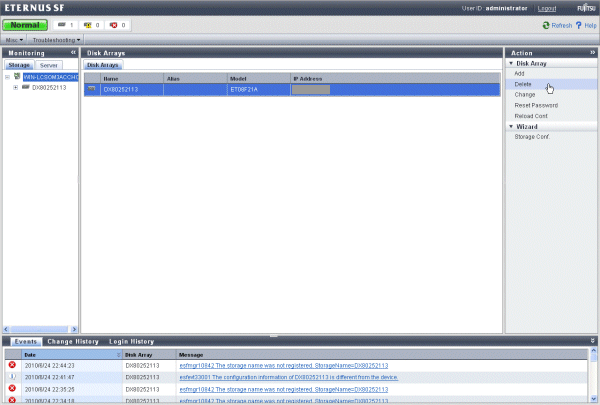Collapse the Monitoring panel with double-arrow
This screenshot has height=405, width=600.
click(x=73, y=52)
